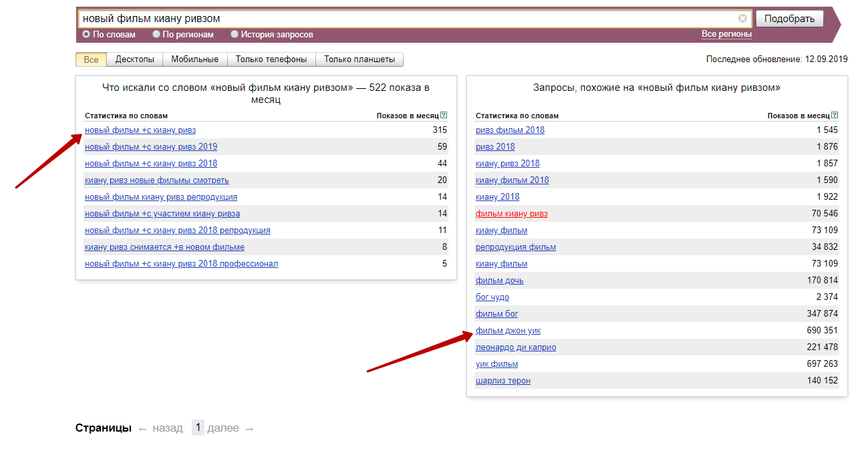Click 'Запросы, похожие на' panel heading
Image resolution: width=868 pixels, height=469 pixels.
(x=657, y=88)
